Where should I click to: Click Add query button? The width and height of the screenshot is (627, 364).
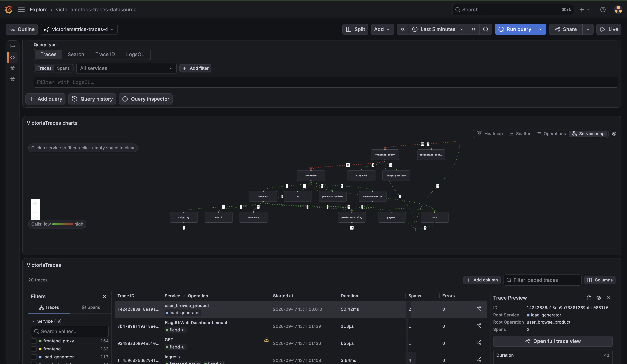(x=45, y=99)
